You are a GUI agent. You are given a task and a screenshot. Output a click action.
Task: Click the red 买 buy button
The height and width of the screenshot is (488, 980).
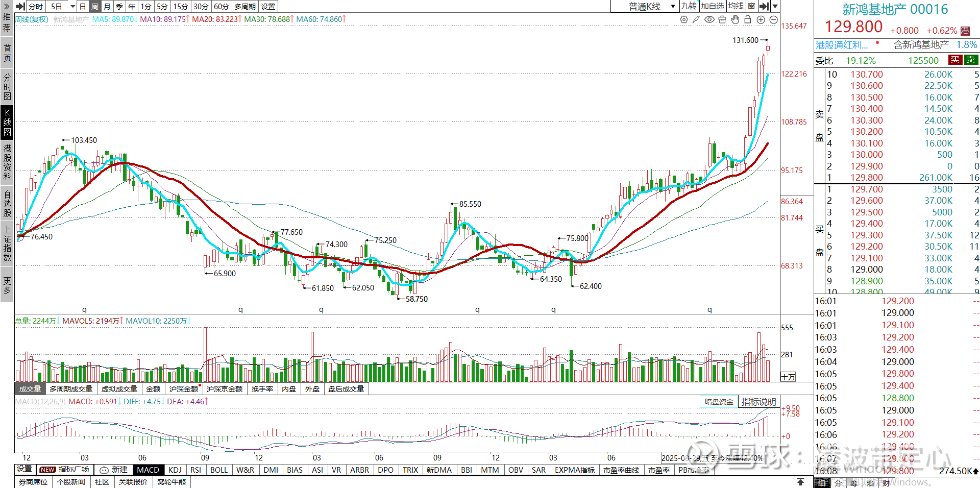955,60
